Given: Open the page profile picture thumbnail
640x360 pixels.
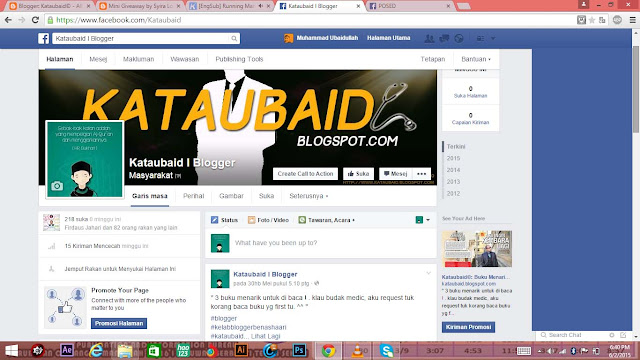Looking at the screenshot, I should tap(85, 160).
